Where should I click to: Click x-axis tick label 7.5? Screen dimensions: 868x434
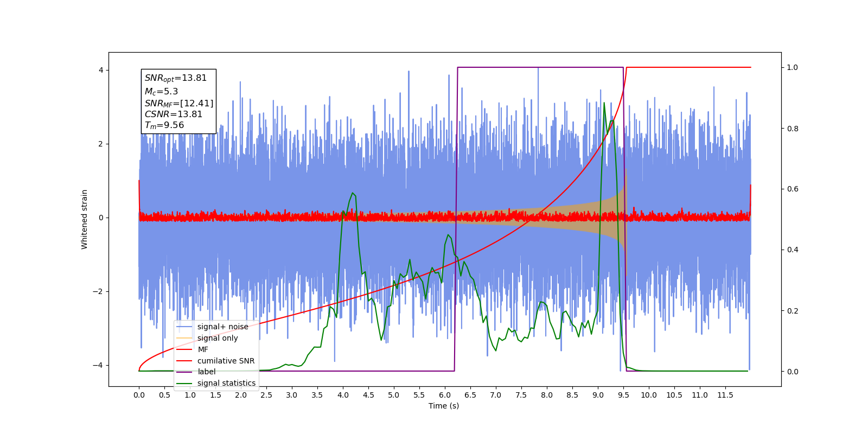click(521, 395)
